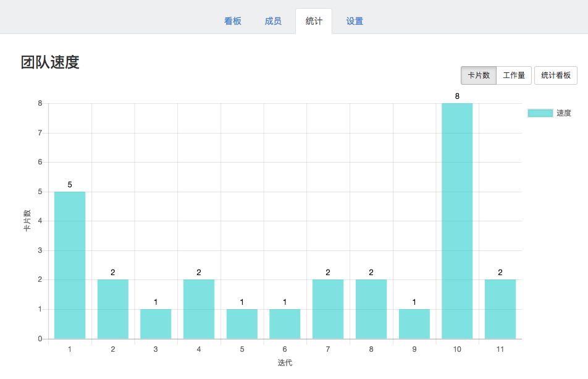
Task: Toggle the 速度 legend label
Action: coord(564,113)
